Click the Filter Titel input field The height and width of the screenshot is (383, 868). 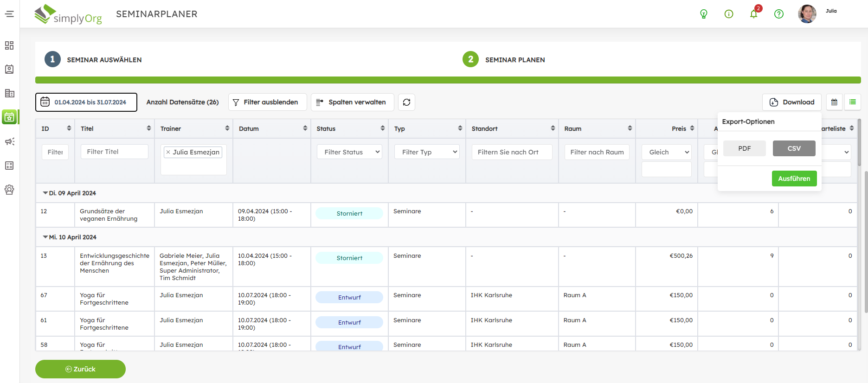click(114, 152)
